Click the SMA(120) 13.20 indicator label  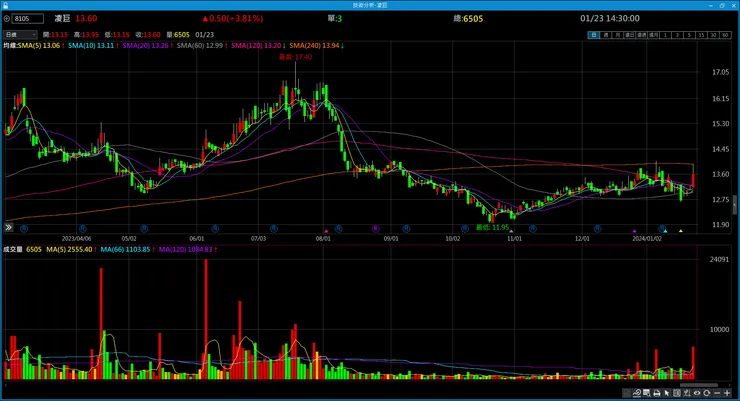(256, 45)
